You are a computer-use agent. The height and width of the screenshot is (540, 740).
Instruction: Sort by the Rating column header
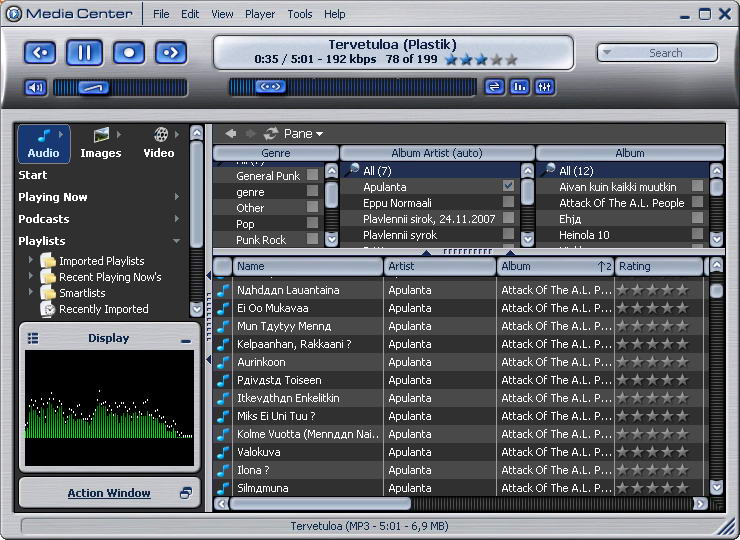(x=659, y=267)
